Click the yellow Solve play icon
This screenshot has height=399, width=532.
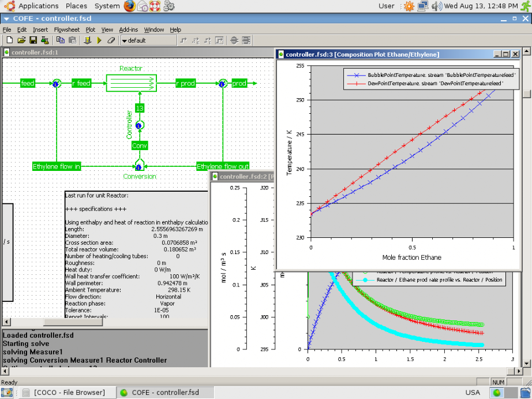pyautogui.click(x=99, y=40)
